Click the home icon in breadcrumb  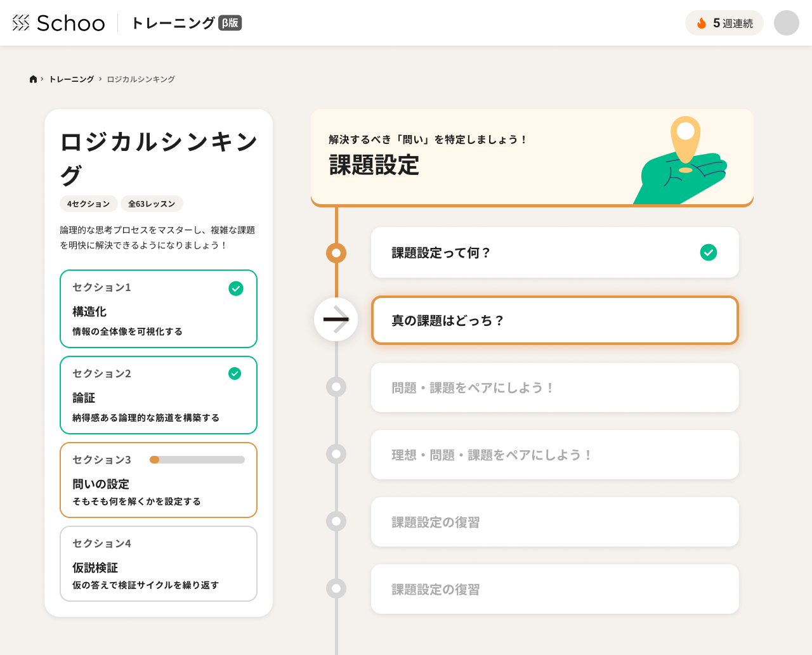click(x=33, y=79)
